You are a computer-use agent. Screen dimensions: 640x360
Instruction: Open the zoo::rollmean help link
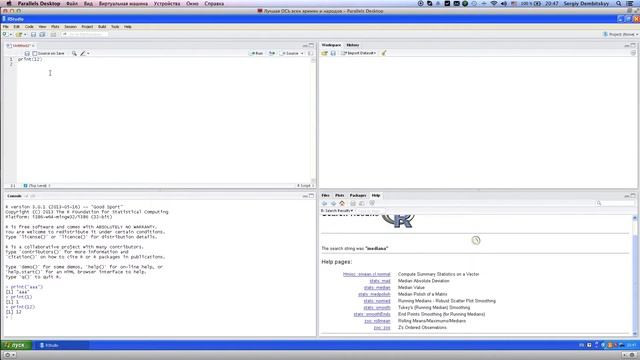click(x=378, y=321)
